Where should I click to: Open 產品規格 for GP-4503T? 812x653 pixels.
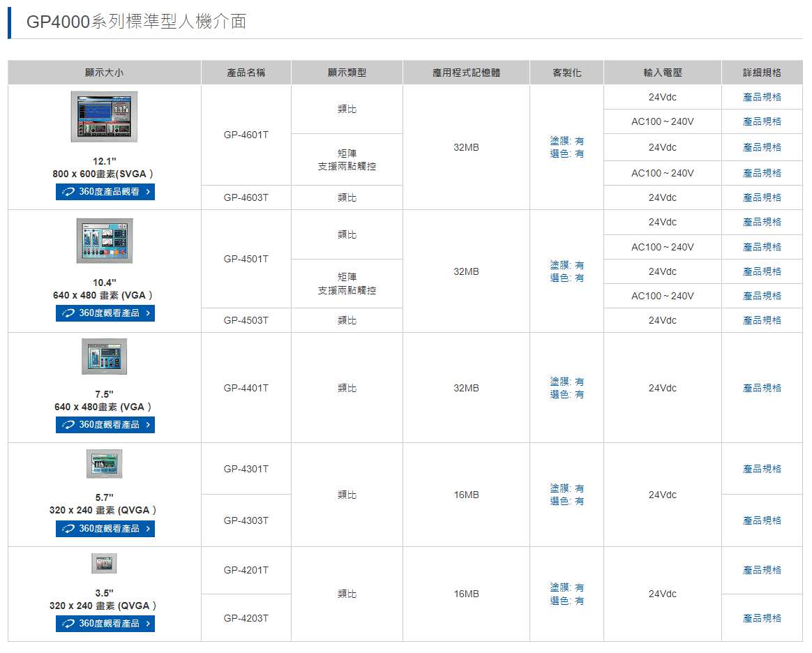click(762, 320)
